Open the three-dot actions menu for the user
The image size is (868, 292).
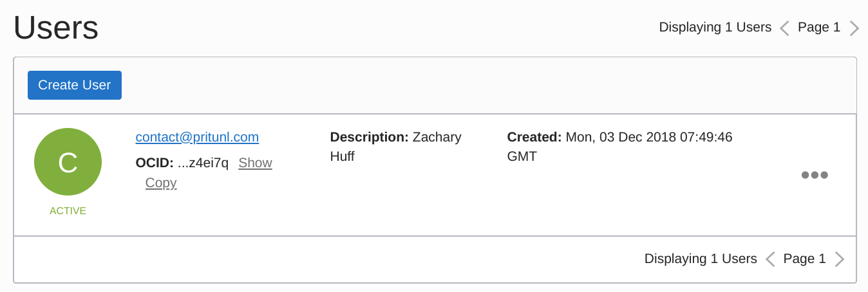(814, 175)
